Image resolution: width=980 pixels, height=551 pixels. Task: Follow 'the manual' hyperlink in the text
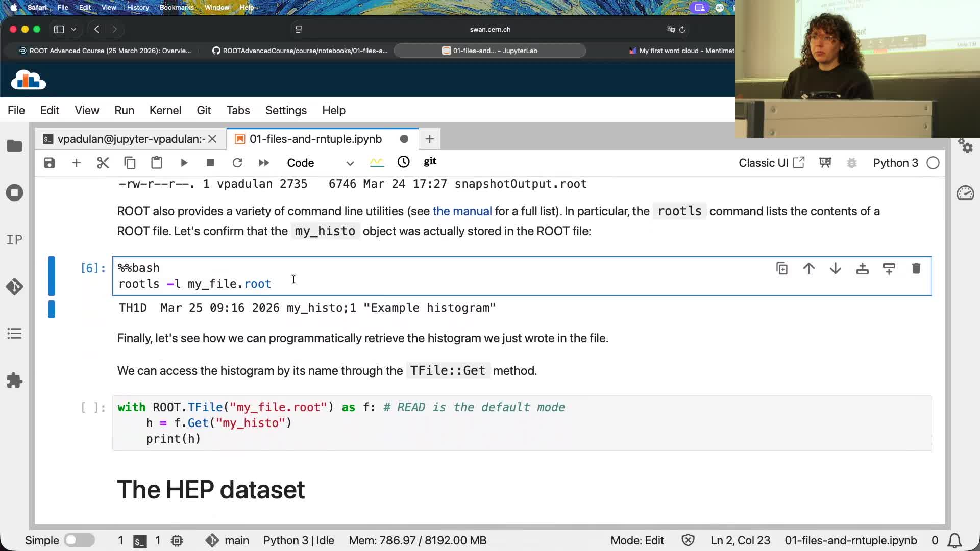(462, 211)
